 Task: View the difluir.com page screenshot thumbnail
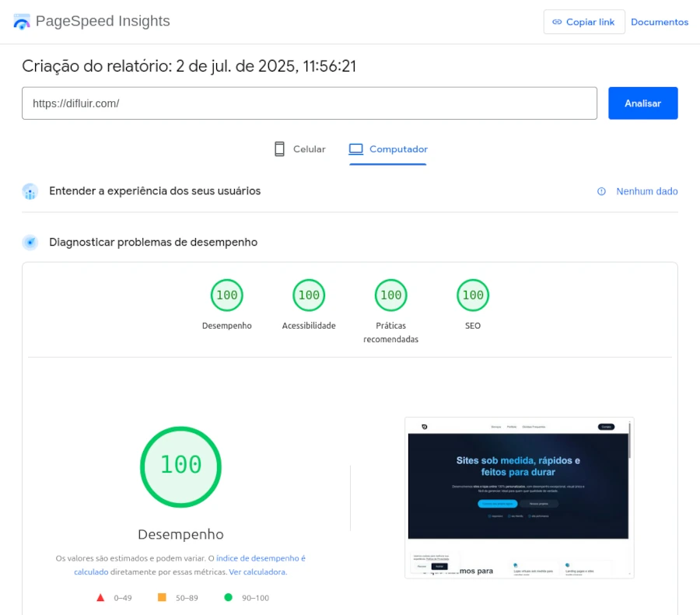[520, 498]
